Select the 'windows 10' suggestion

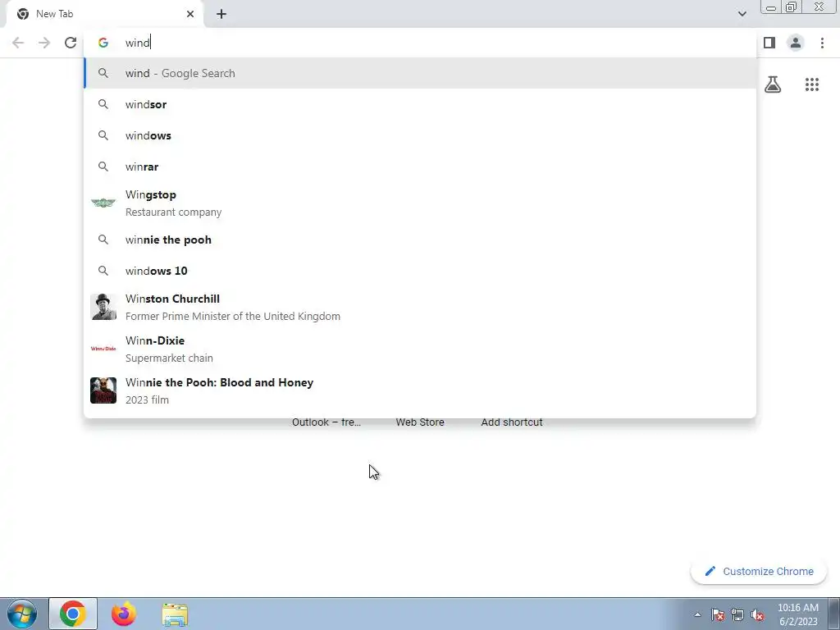420,271
